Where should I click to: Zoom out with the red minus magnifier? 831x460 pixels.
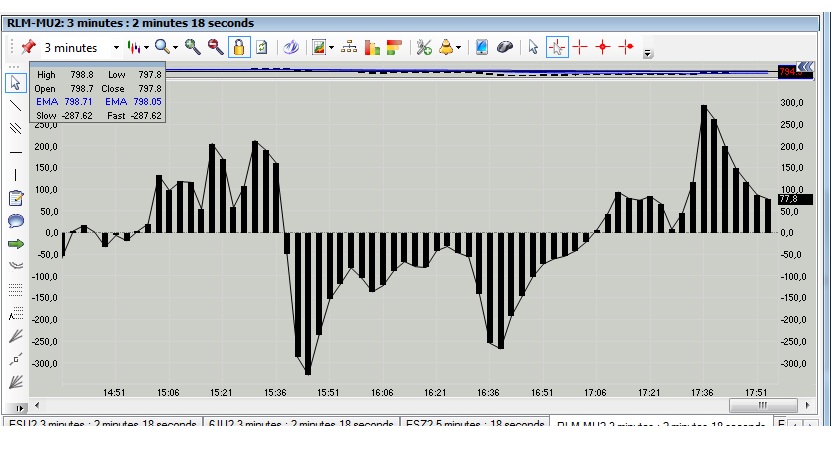[x=215, y=47]
